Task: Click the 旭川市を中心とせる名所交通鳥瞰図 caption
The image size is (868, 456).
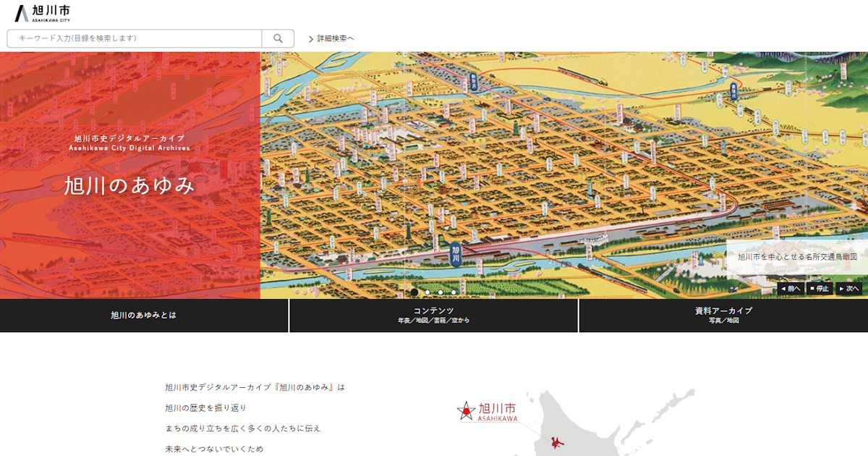Action: click(x=797, y=257)
